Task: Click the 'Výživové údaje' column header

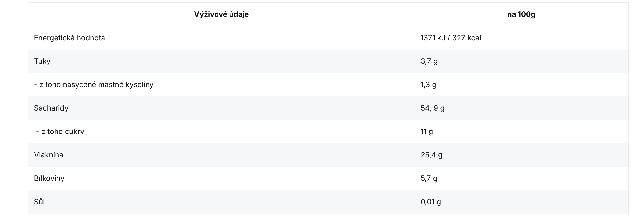Action: coord(221,14)
